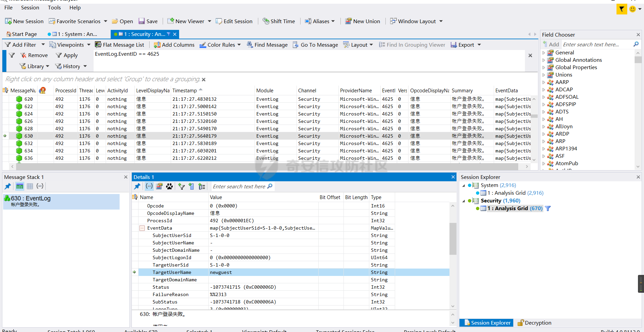Close the 1 : Security tab

175,34
